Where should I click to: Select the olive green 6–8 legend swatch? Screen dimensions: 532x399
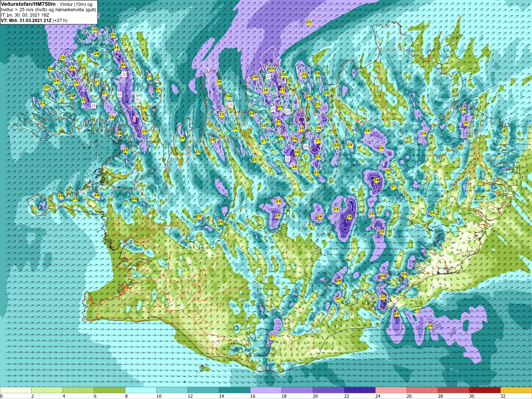[x=109, y=391]
